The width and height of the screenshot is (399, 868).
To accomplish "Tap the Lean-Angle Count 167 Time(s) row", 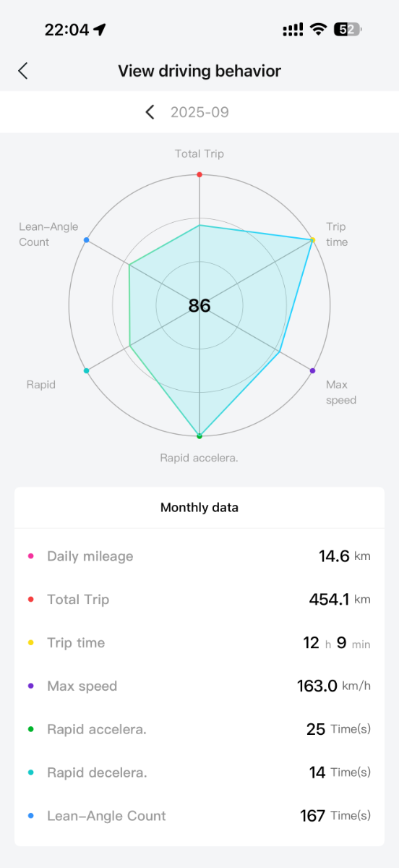I will coord(199,816).
